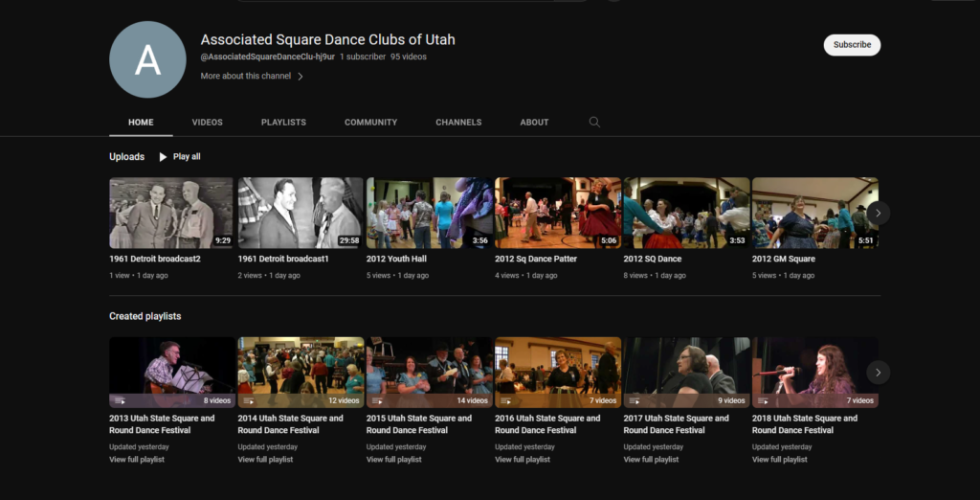
Task: Click the 12 videos playlist badge
Action: click(344, 400)
